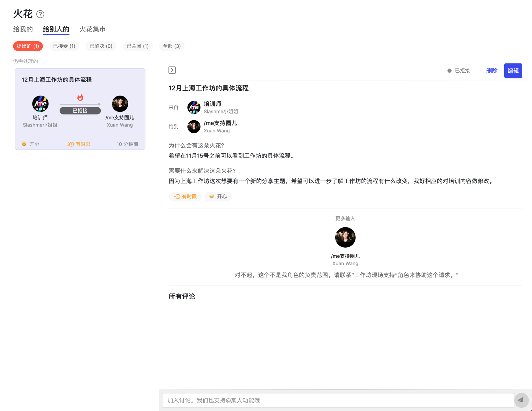Click the 有时限 tag in detail panel
The height and width of the screenshot is (411, 532).
point(185,196)
